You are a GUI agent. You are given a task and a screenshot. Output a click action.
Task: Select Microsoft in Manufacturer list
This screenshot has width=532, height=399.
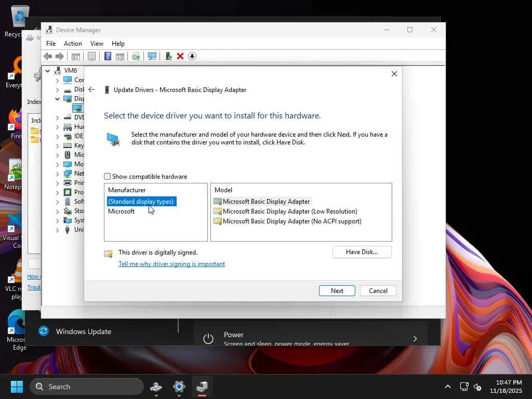tap(121, 211)
